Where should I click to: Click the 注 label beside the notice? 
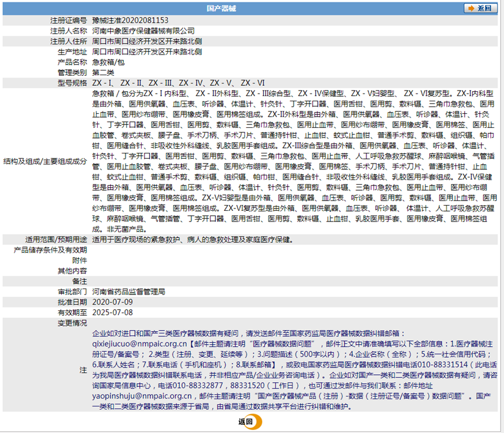pos(83,370)
